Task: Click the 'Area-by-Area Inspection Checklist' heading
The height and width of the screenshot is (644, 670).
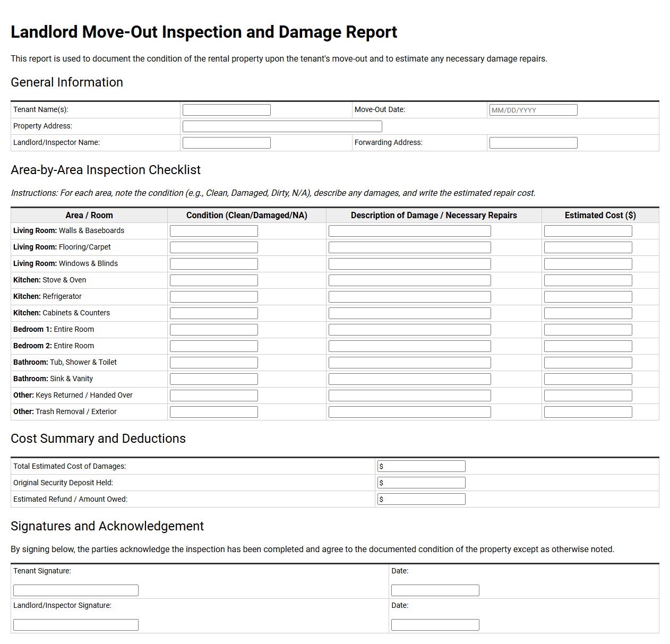Action: (x=106, y=170)
